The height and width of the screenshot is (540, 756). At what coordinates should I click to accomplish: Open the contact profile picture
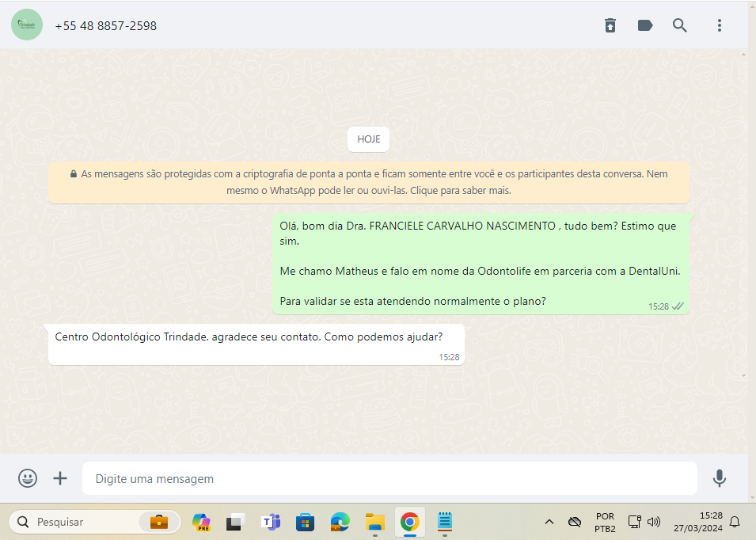(x=27, y=25)
